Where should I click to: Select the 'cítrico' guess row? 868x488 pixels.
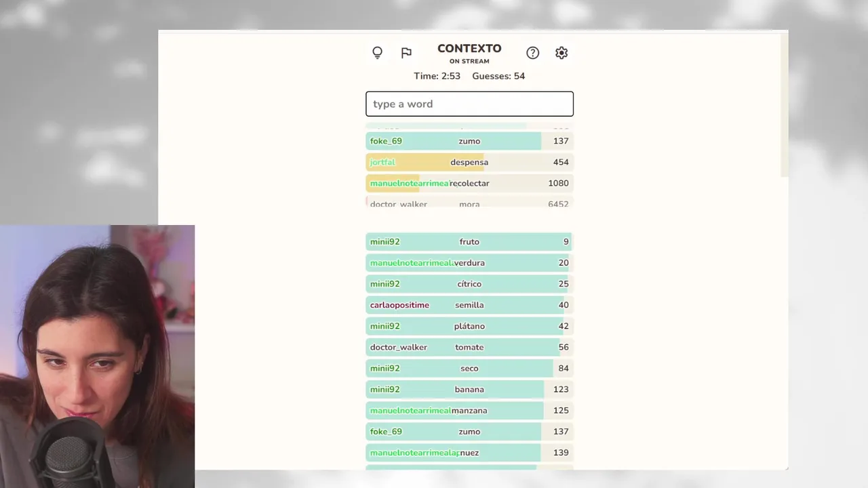469,284
